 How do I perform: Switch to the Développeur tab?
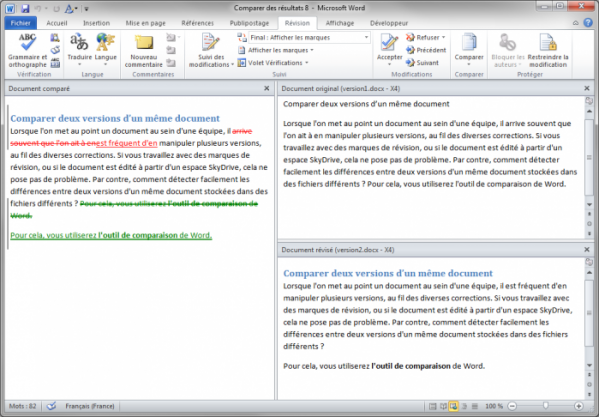click(389, 23)
